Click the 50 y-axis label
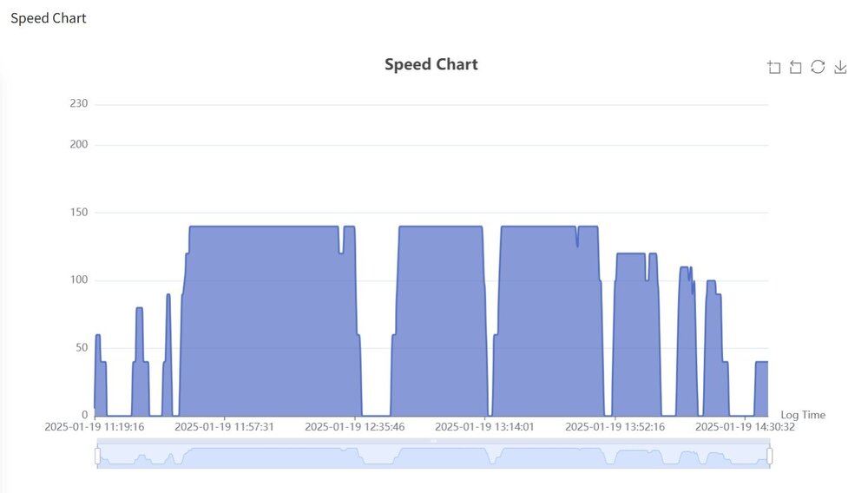868x493 pixels. [82, 348]
